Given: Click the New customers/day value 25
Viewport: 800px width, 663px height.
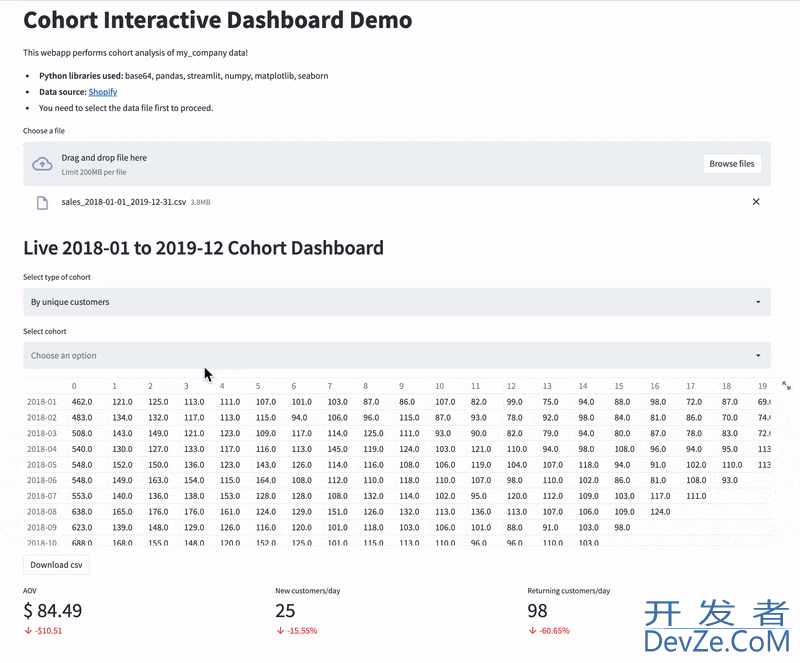Looking at the screenshot, I should pyautogui.click(x=285, y=610).
